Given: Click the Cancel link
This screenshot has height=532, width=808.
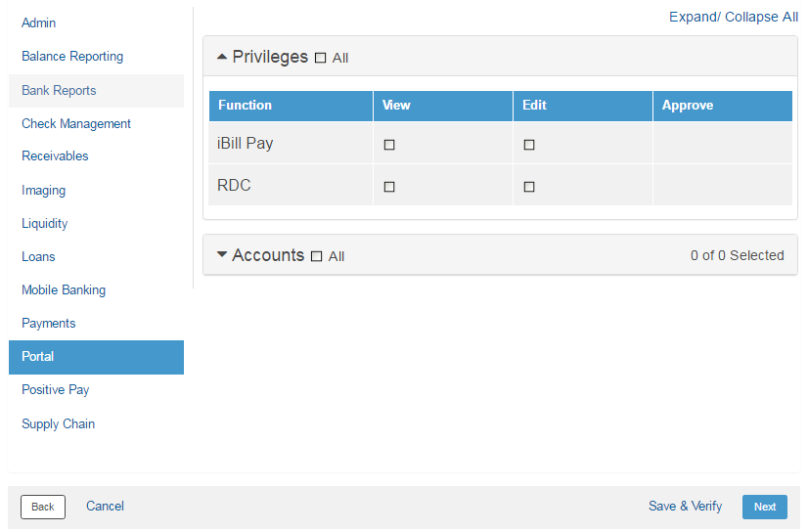Looking at the screenshot, I should [x=105, y=507].
